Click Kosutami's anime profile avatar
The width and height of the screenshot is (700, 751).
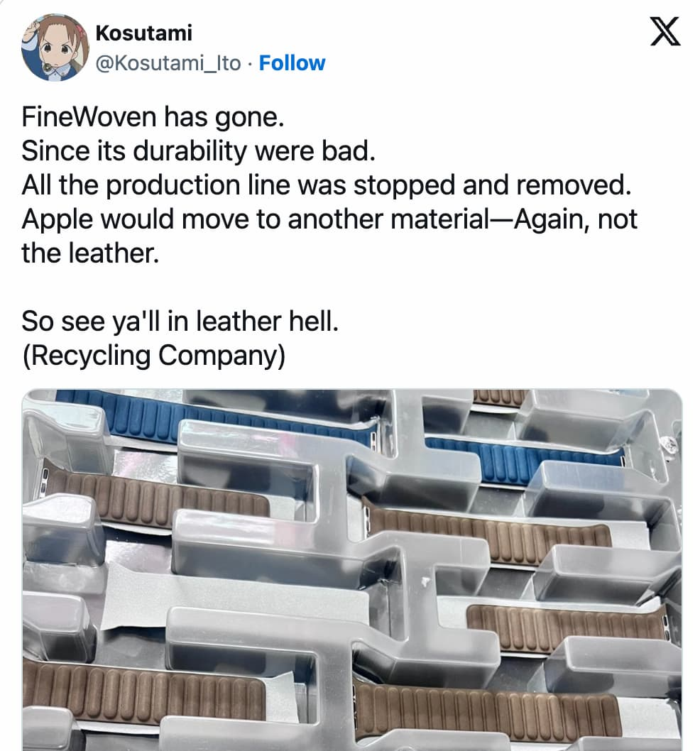pos(55,48)
